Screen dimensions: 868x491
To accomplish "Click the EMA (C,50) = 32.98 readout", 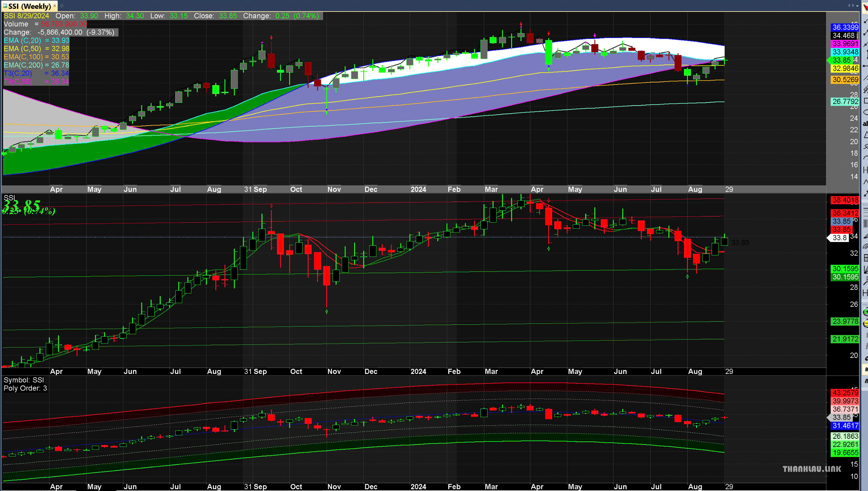I will point(36,49).
